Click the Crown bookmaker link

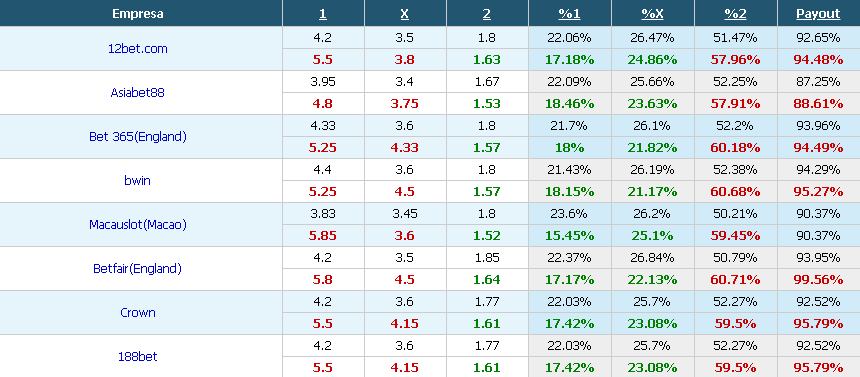pyautogui.click(x=138, y=312)
